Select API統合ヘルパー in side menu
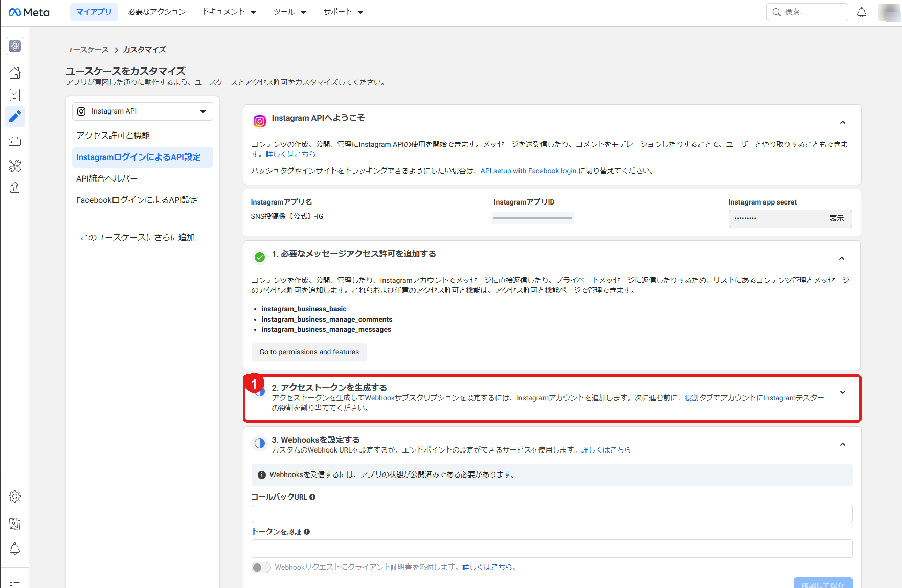The image size is (902, 588). 107,179
